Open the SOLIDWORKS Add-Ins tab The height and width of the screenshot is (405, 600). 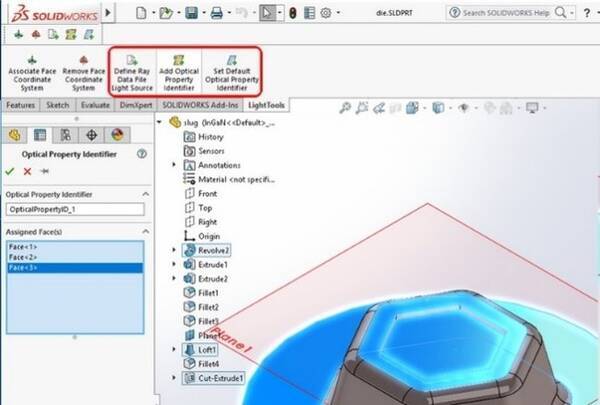[x=197, y=104]
